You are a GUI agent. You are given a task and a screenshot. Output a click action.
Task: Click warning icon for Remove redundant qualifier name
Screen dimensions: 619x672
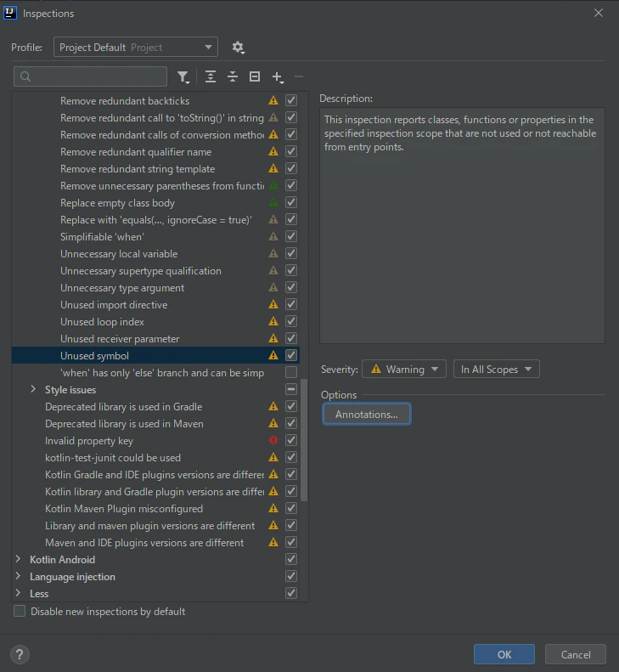click(273, 152)
